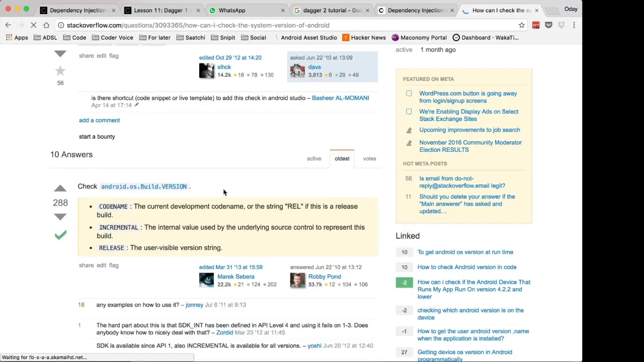Image resolution: width=644 pixels, height=362 pixels.
Task: Click the favorite star on the question
Action: click(60, 71)
